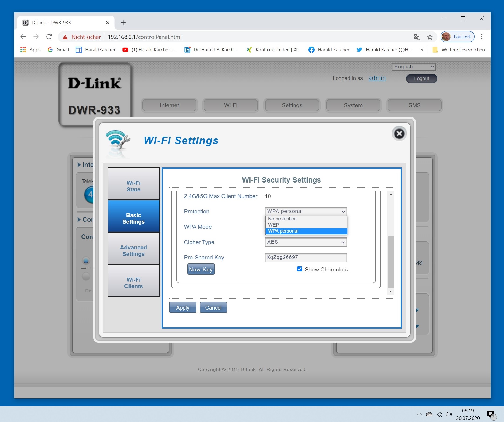Open Weitere Lesezeichen folder
Viewport: 504px width, 422px height.
459,50
